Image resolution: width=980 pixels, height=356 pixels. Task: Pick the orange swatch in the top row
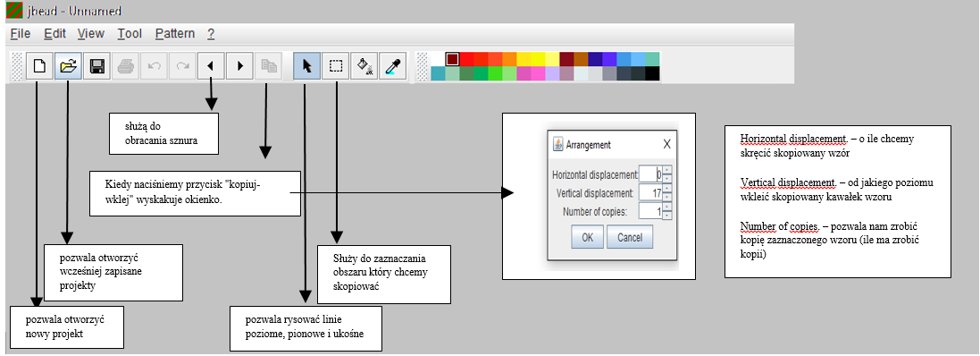(509, 59)
